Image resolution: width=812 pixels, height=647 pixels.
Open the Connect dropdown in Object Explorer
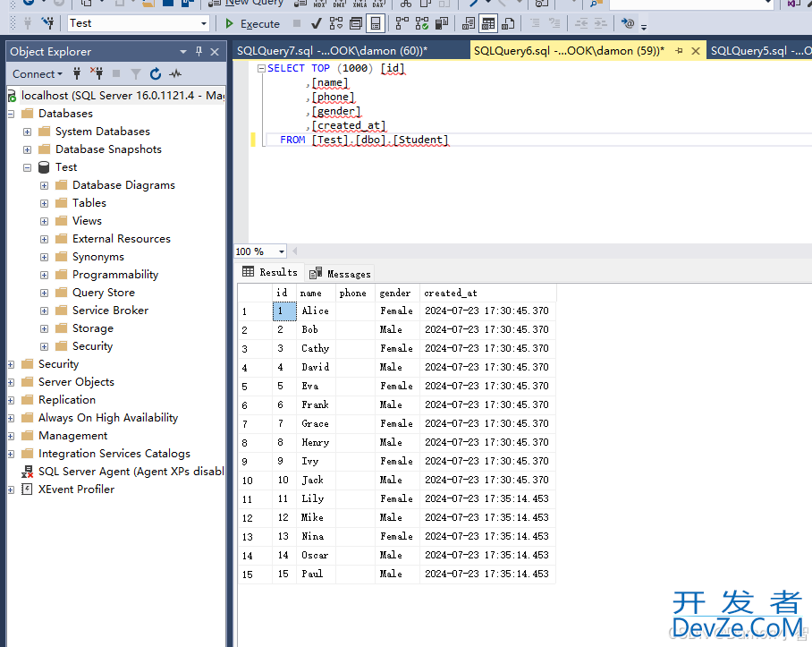tap(38, 74)
